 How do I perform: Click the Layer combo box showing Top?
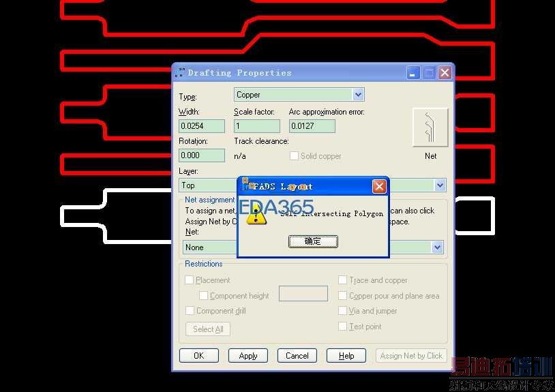click(x=312, y=185)
